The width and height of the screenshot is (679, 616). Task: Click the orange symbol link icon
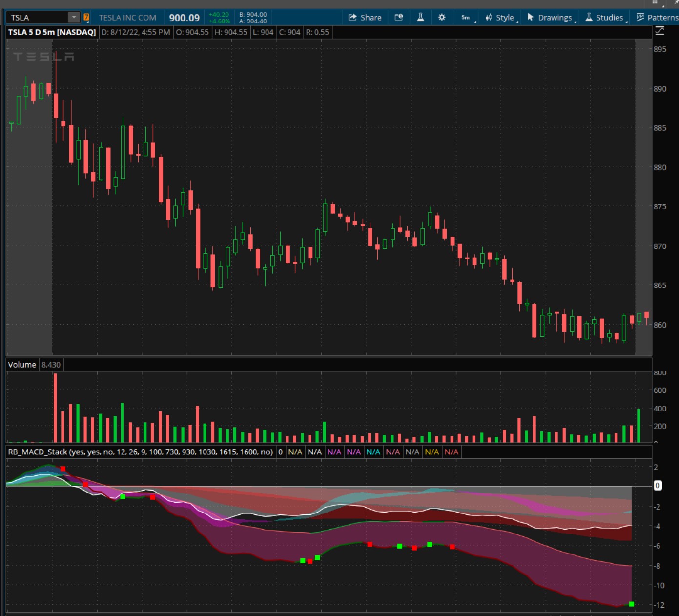(x=86, y=18)
